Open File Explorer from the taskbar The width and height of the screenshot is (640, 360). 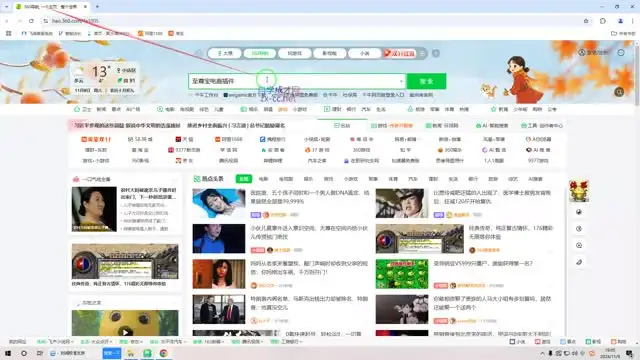[131, 353]
